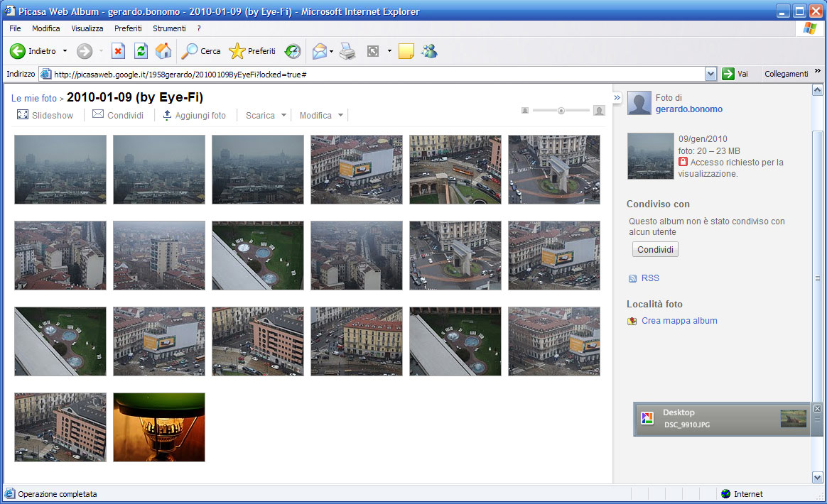Open the History clock icon in toolbar
Screen dimensions: 827x504
[293, 51]
